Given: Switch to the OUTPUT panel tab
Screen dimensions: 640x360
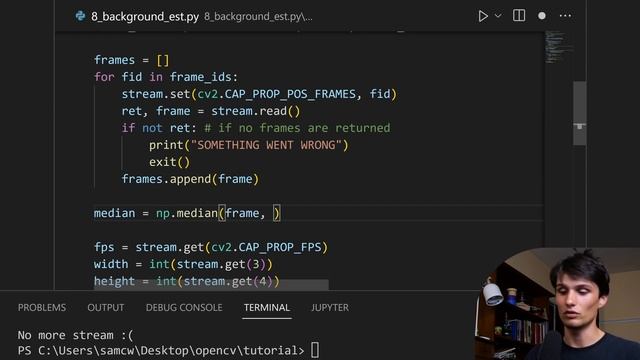Looking at the screenshot, I should point(106,307).
